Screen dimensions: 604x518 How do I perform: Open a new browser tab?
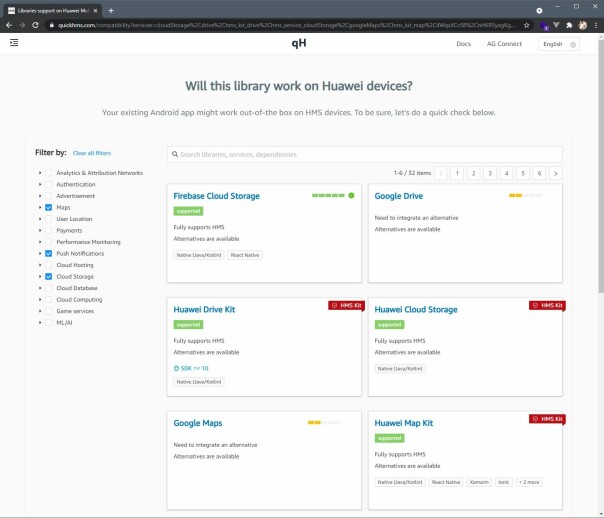(x=111, y=10)
